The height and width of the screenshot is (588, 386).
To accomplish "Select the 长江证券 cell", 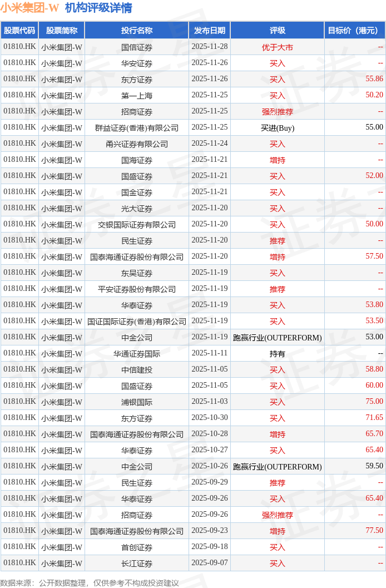I will (x=137, y=564).
